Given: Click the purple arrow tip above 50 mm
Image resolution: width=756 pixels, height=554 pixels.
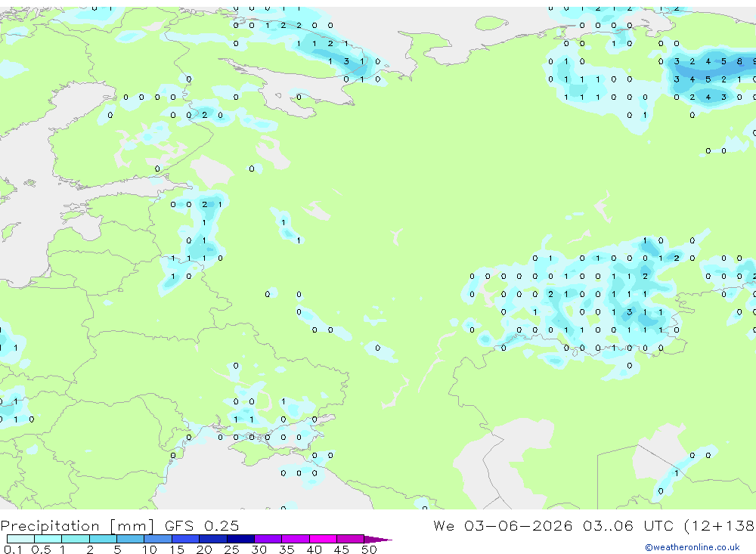Looking at the screenshot, I should pos(377,540).
